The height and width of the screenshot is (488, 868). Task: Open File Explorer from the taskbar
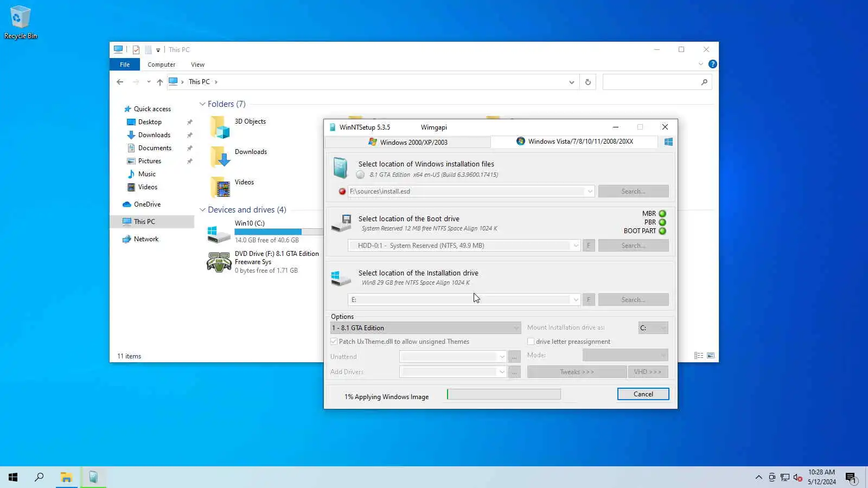(x=66, y=477)
